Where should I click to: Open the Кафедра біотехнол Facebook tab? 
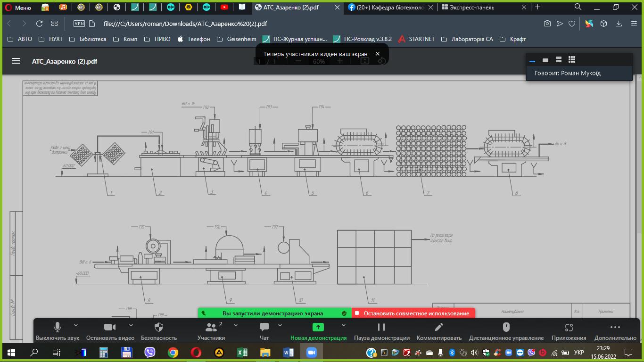(x=387, y=8)
